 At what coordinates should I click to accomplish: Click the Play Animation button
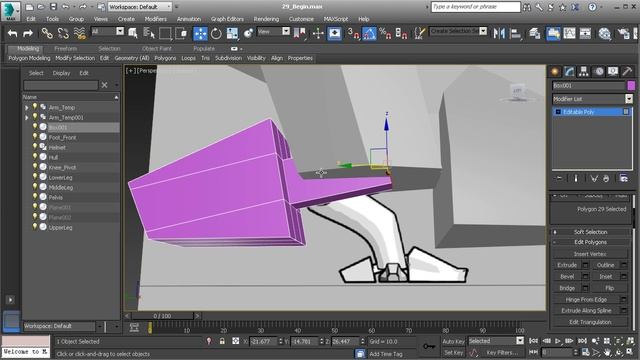coord(558,341)
